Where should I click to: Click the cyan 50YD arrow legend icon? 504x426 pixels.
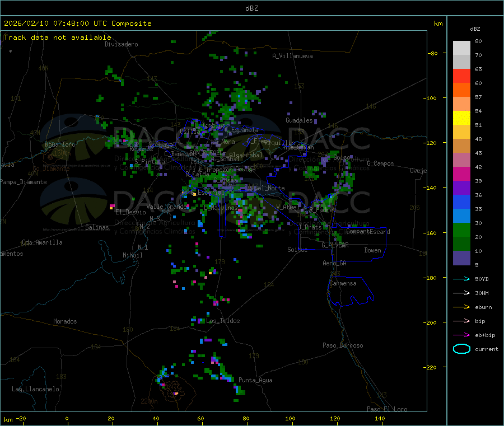point(461,279)
